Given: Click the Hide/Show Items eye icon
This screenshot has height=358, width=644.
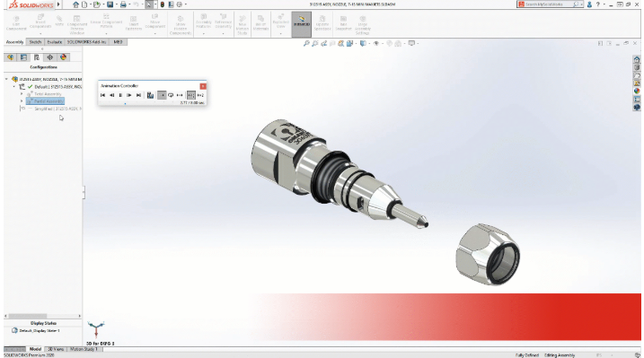Looking at the screenshot, I should click(375, 43).
